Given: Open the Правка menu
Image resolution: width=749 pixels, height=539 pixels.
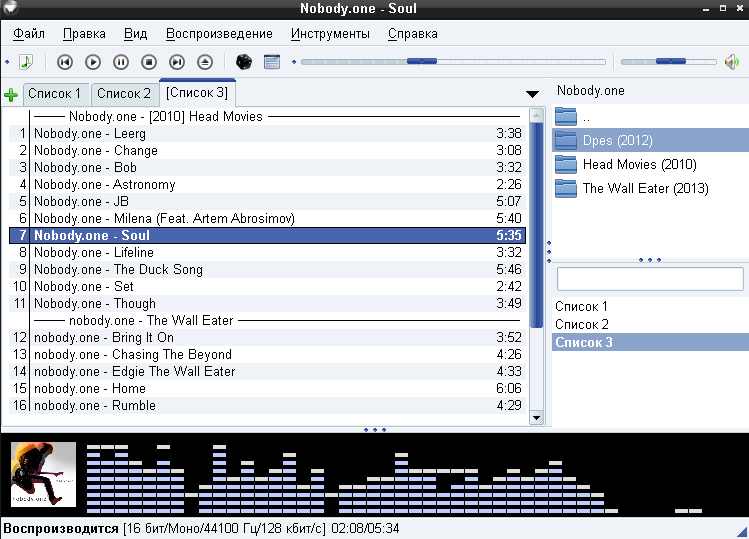Looking at the screenshot, I should [84, 33].
